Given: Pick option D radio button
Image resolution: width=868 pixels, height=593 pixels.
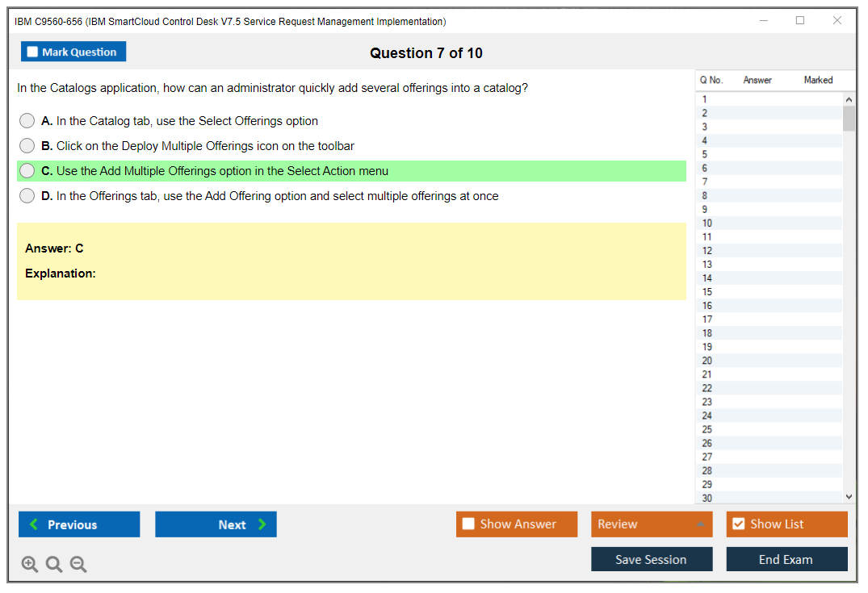Looking at the screenshot, I should 27,196.
